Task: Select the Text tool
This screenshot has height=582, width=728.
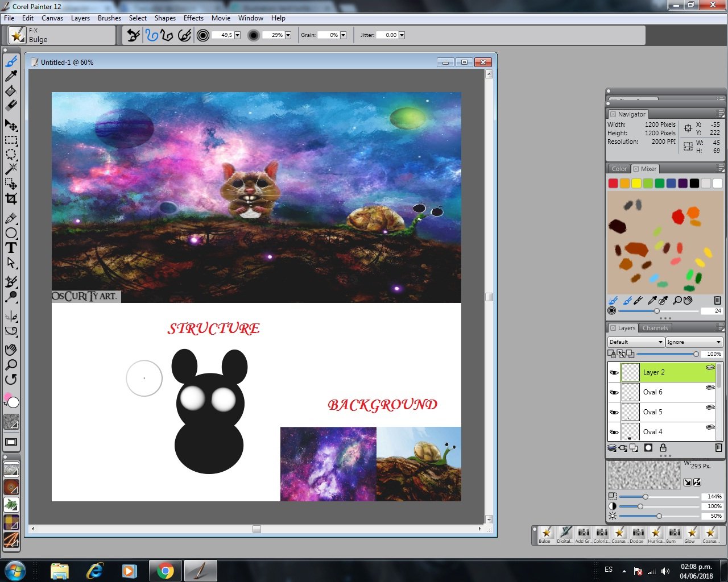Action: tap(11, 248)
